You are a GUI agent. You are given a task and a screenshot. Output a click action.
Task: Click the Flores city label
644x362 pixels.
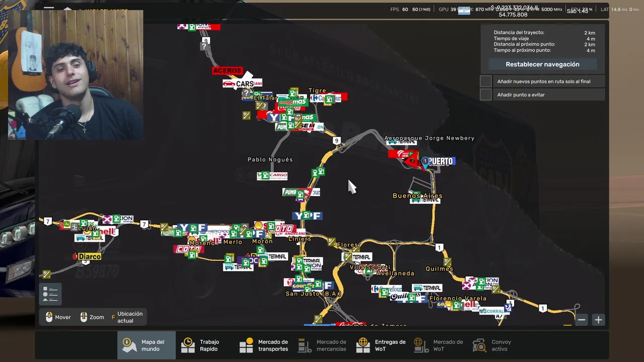[x=347, y=245]
